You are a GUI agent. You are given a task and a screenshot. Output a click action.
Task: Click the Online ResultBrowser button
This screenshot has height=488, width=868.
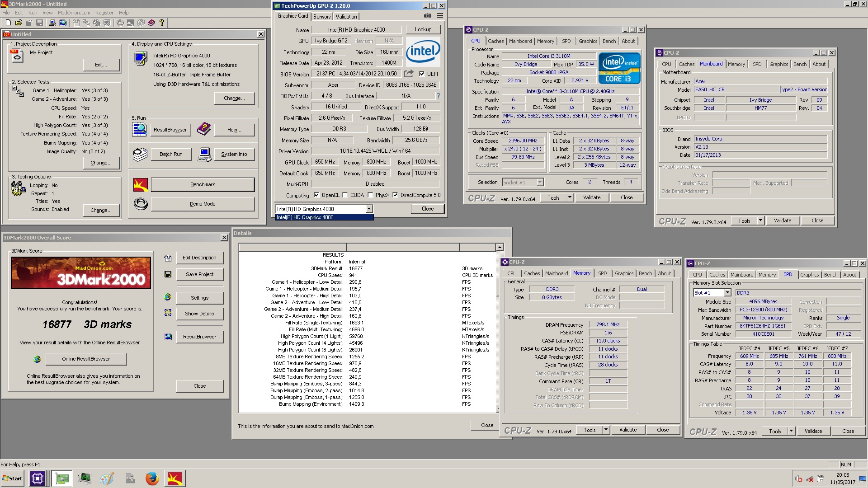[x=86, y=359]
